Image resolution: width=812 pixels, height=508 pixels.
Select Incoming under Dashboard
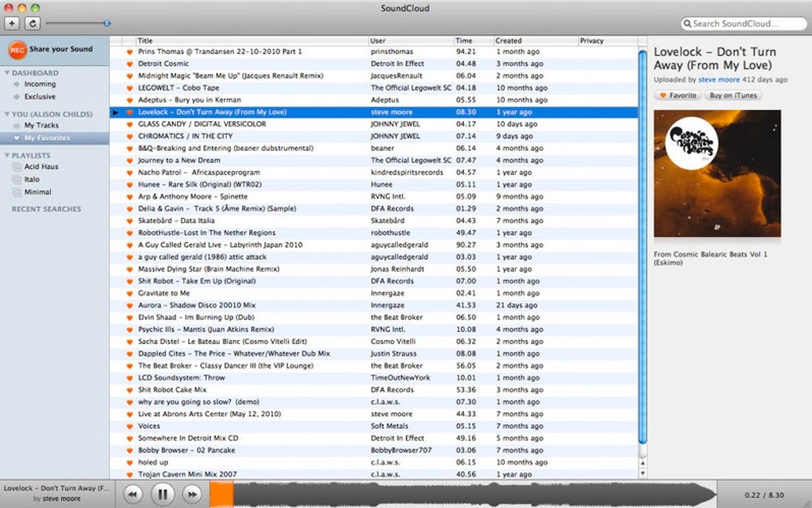coord(40,84)
